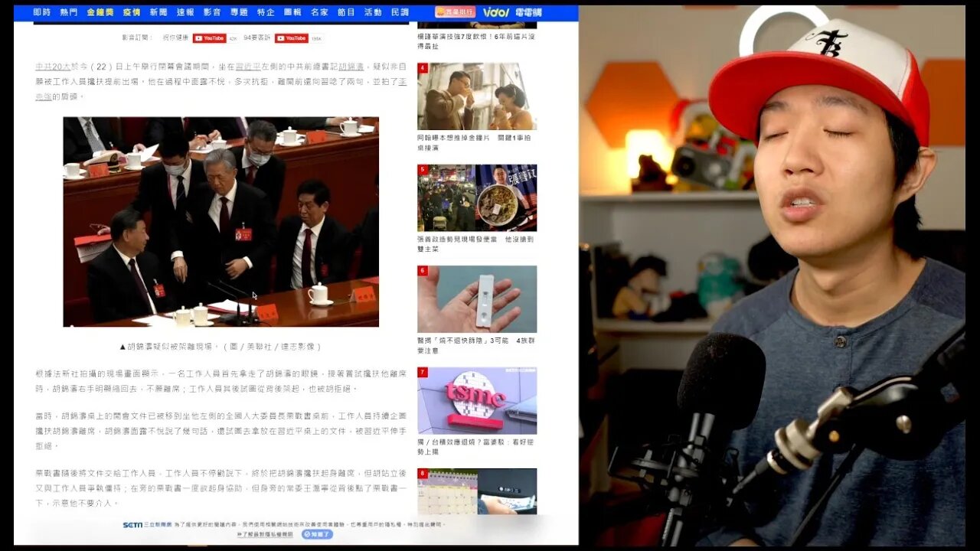The width and height of the screenshot is (980, 551).
Task: Open the privacy policy link in banner
Action: coord(266,534)
